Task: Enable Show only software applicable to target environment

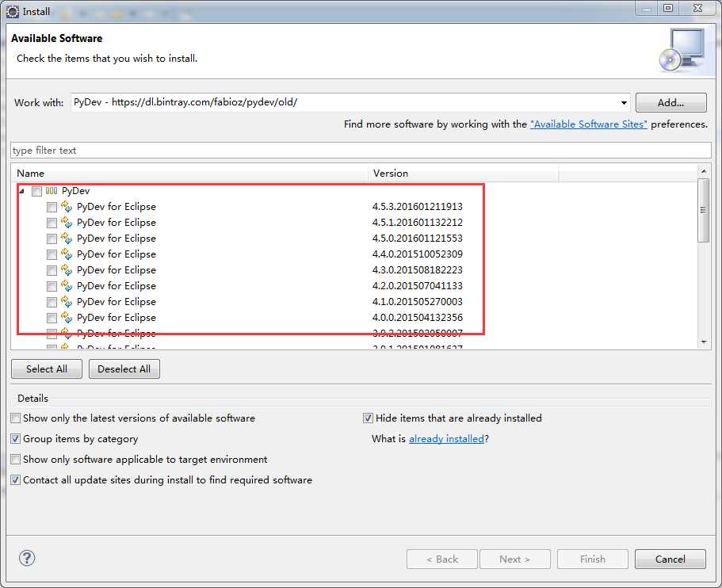Action: point(16,459)
